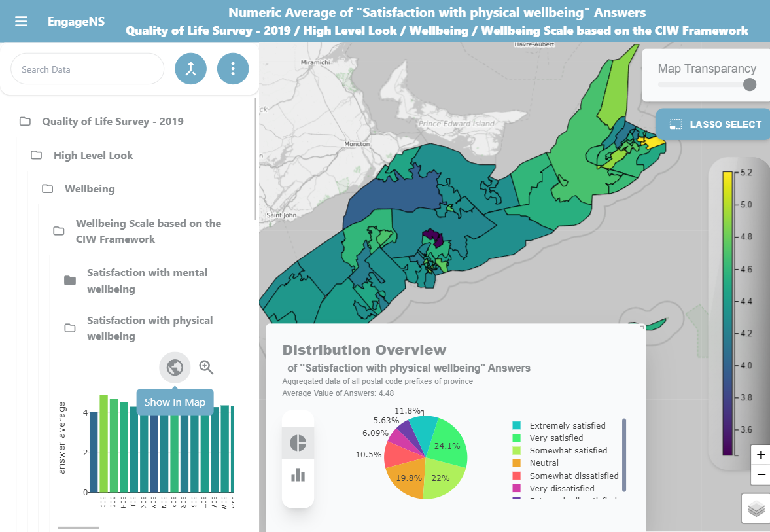Switch to bar chart view
Image resolution: width=770 pixels, height=532 pixels.
298,474
